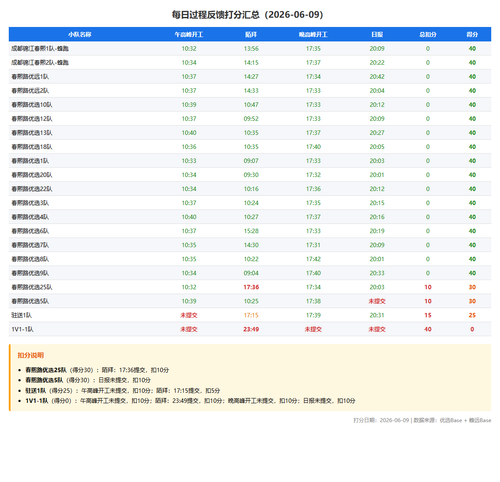Image resolution: width=500 pixels, height=482 pixels.
Task: Click the 晚高峰开工 time 17:32
Action: coord(313,175)
